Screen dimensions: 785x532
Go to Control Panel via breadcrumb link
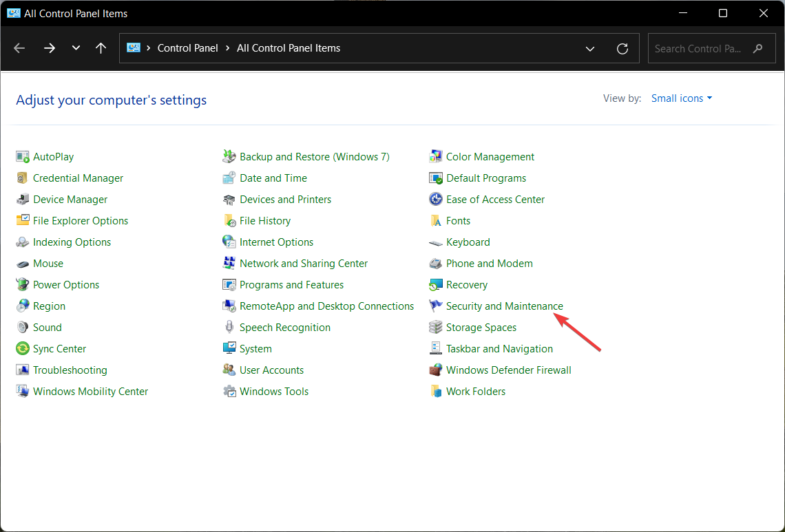[x=187, y=48]
